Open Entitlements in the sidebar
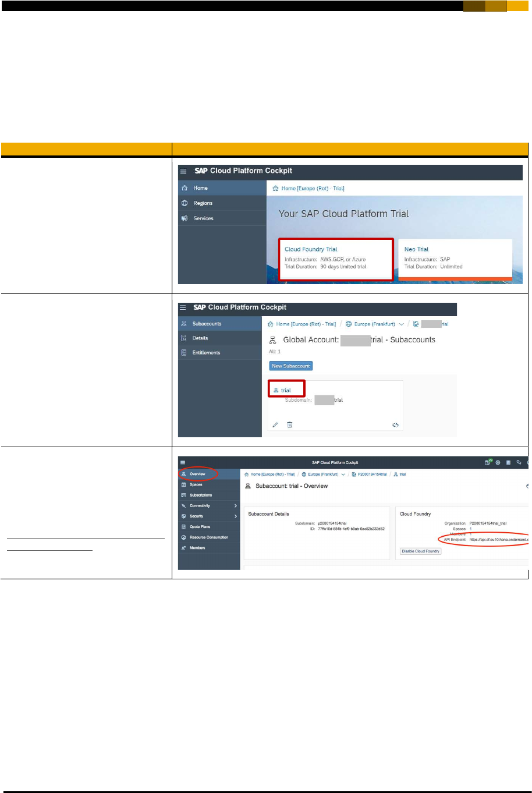532x793 pixels. pyautogui.click(x=220, y=353)
